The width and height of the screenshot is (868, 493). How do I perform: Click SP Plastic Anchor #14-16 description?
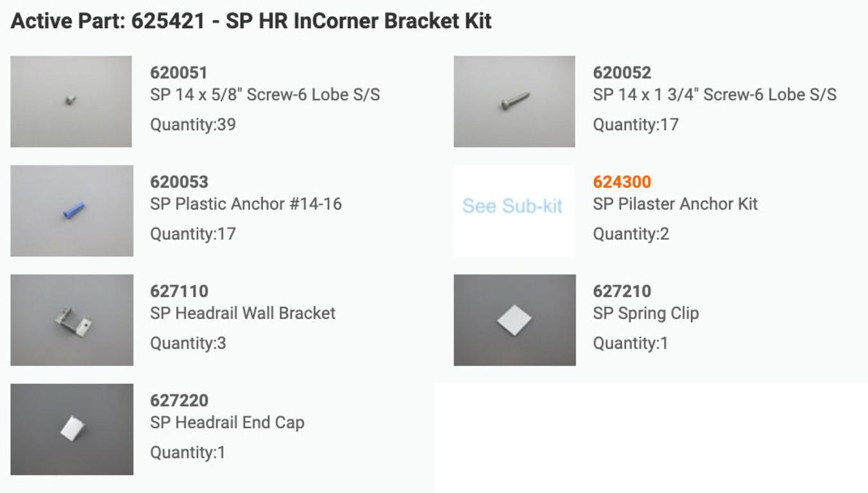point(246,204)
